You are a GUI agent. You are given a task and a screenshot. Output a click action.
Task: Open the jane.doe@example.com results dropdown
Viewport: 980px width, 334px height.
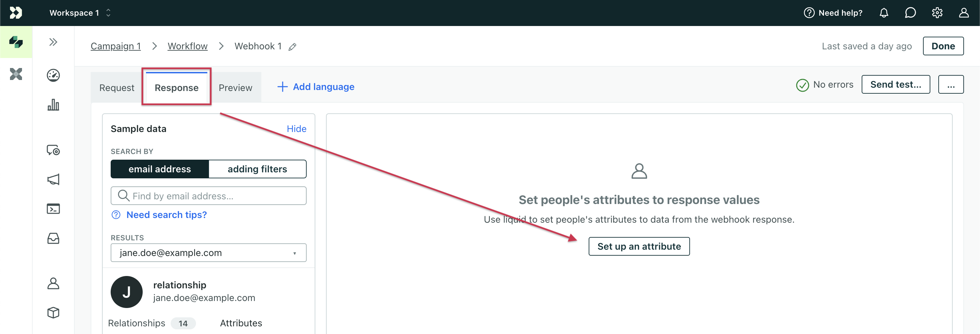click(x=208, y=253)
